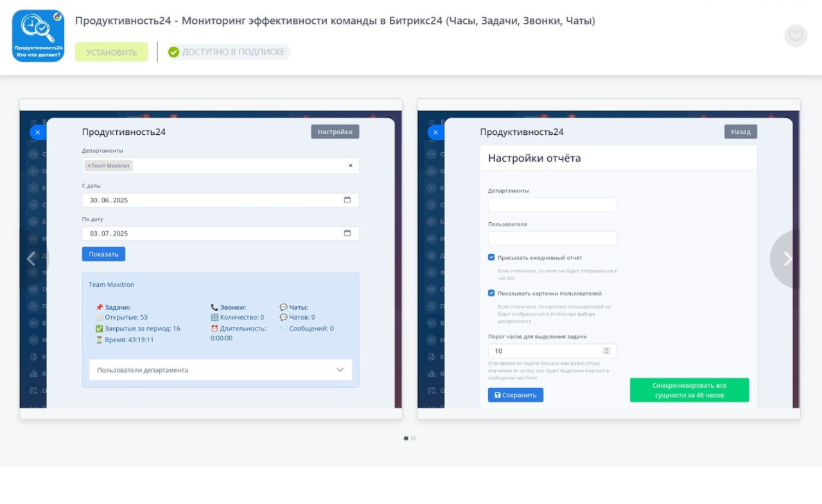Image resolution: width=822 pixels, height=504 pixels.
Task: Click the Продуктивность24 app logo
Action: (x=39, y=36)
